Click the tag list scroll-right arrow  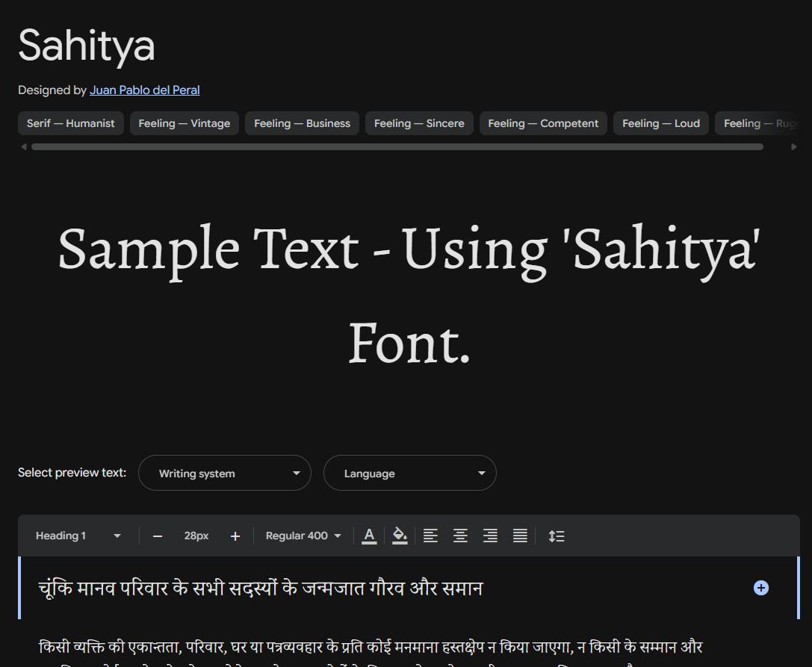[x=794, y=147]
